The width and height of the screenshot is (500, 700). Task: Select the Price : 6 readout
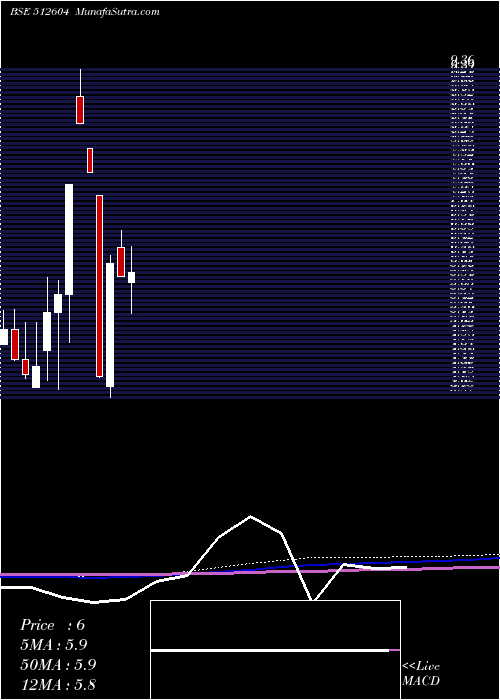click(x=52, y=625)
